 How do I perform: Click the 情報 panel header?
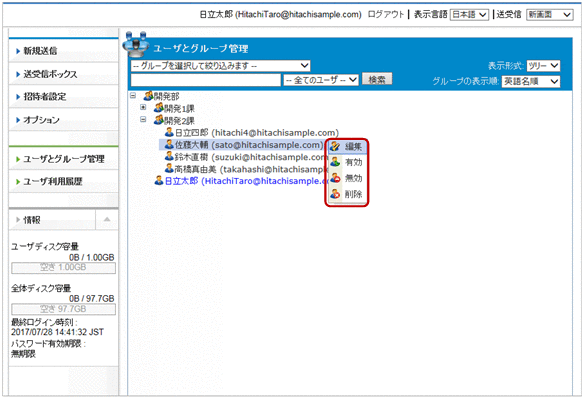click(52, 220)
